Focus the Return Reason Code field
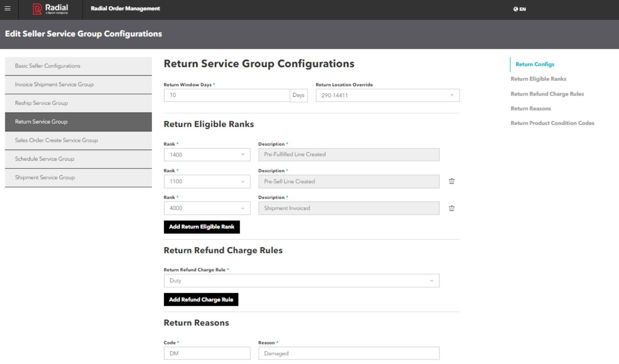 coord(207,353)
